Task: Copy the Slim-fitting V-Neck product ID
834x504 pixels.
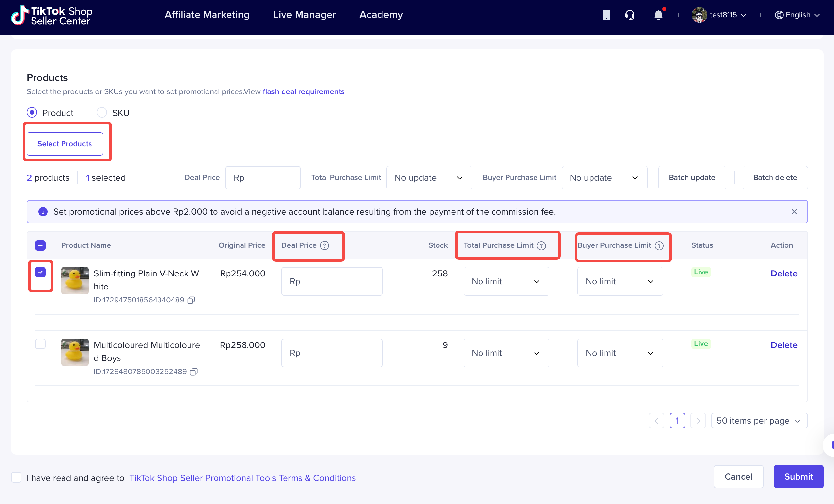Action: (x=191, y=300)
